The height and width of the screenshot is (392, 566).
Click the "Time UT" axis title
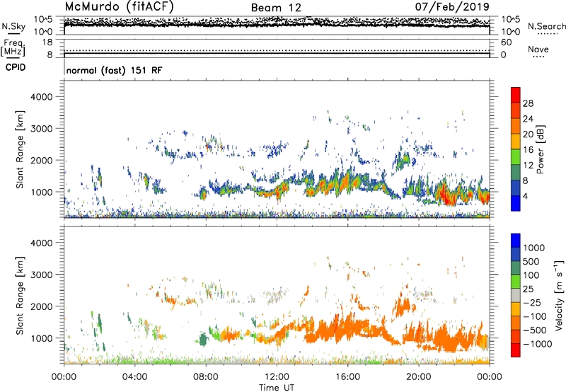pos(277,388)
